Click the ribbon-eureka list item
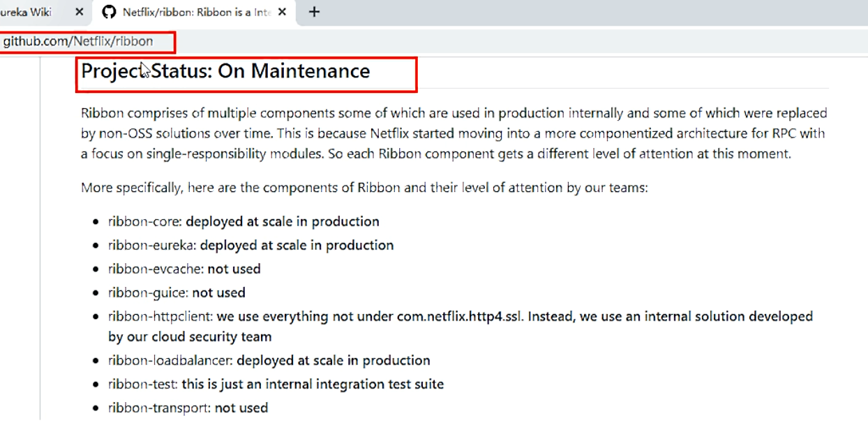Viewport: 868px width, 423px height. 250,245
